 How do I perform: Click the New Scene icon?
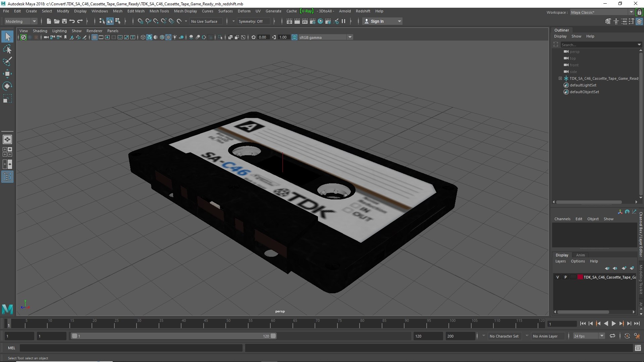pyautogui.click(x=49, y=21)
